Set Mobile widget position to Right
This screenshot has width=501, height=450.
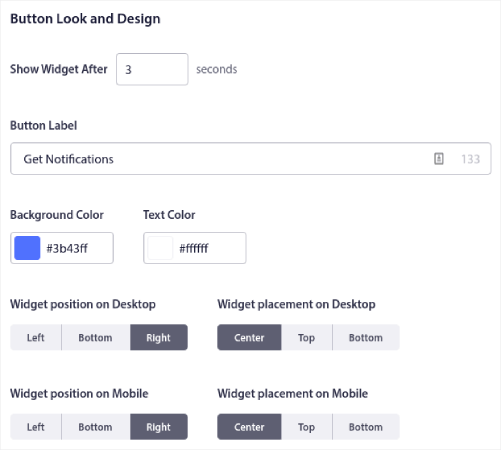point(159,427)
